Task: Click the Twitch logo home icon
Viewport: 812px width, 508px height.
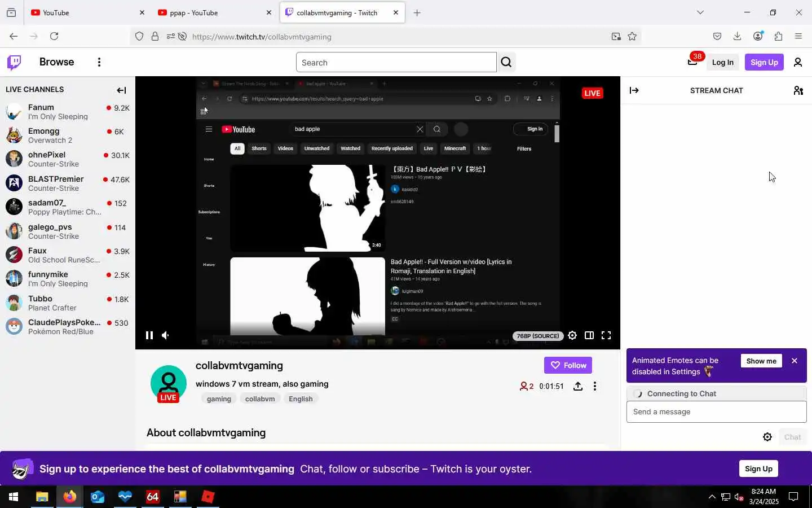Action: click(14, 62)
